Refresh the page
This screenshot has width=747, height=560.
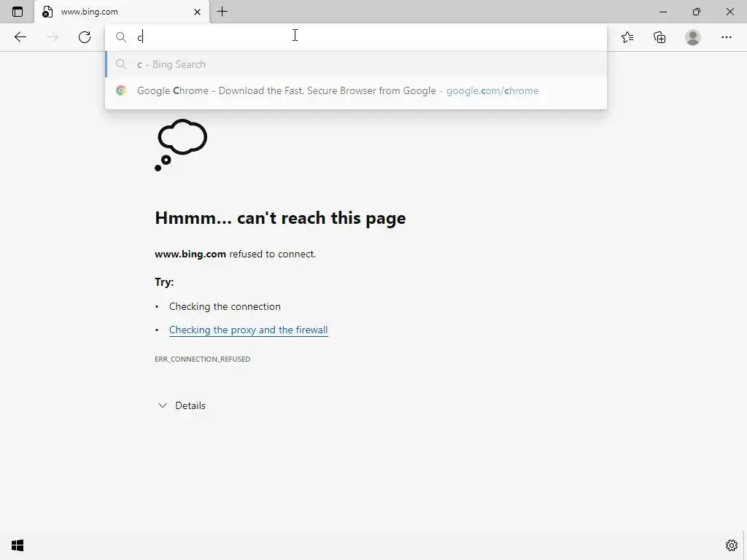click(85, 37)
